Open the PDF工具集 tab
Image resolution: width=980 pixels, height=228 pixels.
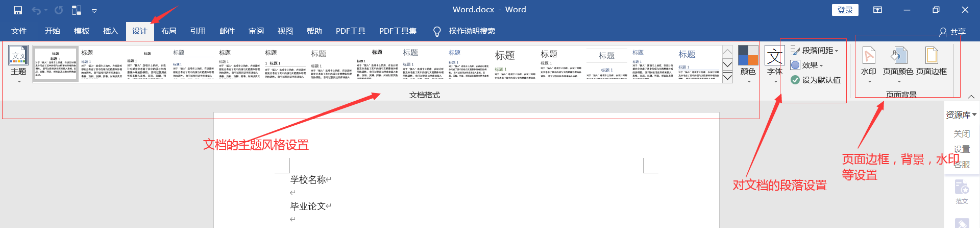click(x=398, y=31)
